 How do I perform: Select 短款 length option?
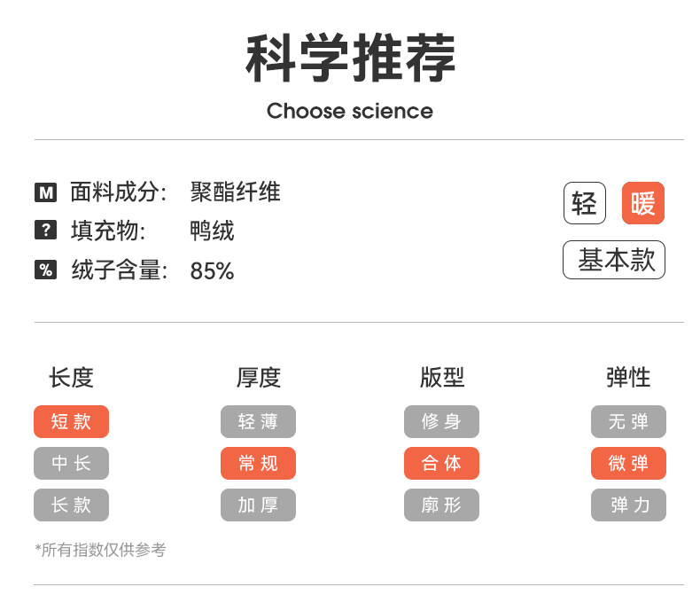coord(71,422)
